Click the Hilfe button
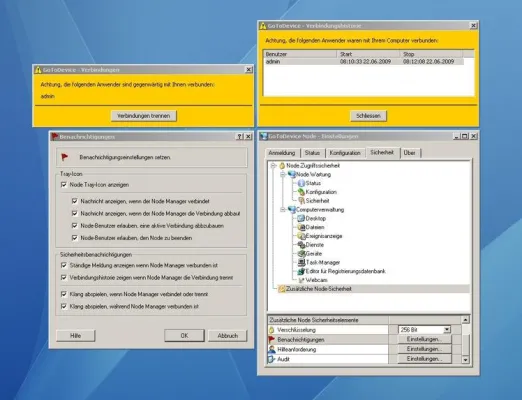The height and width of the screenshot is (400, 522). pos(76,336)
